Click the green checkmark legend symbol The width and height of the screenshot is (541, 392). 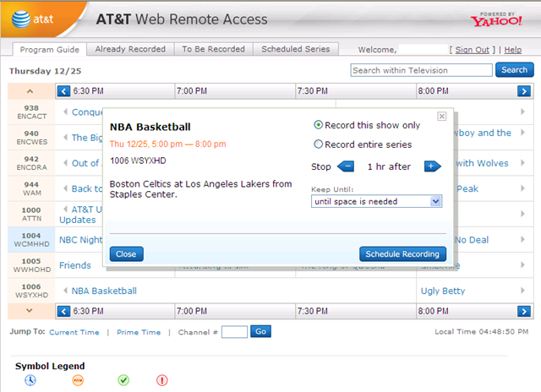pyautogui.click(x=123, y=380)
